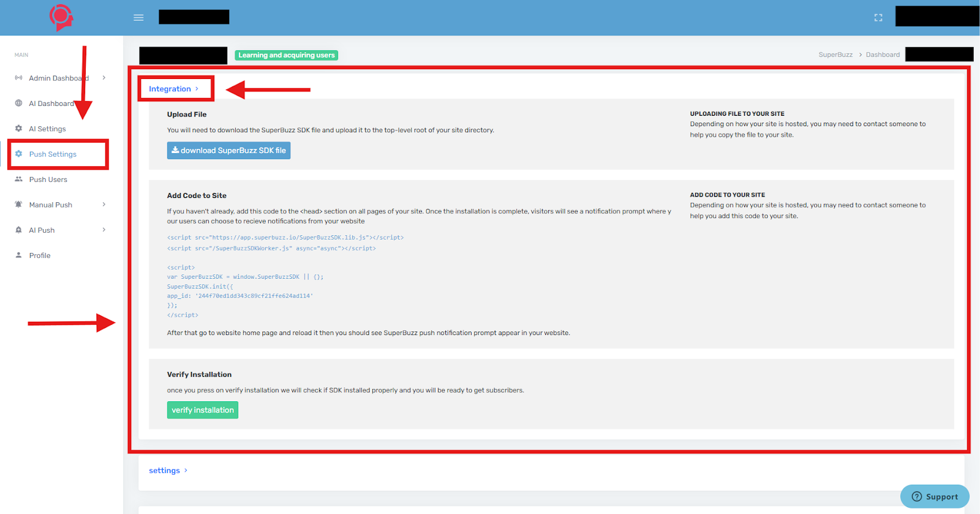Click the Integration section heading
Screen dimensions: 980x514
(x=170, y=89)
